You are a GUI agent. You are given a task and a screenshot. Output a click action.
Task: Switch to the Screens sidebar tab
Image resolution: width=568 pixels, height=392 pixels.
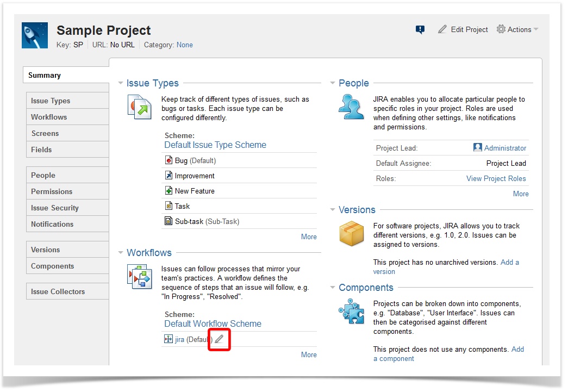pyautogui.click(x=45, y=133)
